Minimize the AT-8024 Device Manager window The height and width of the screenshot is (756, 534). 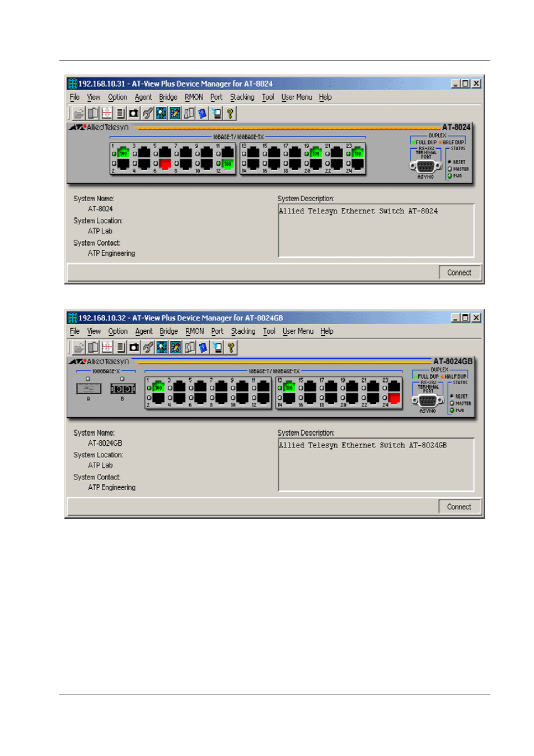[x=456, y=83]
